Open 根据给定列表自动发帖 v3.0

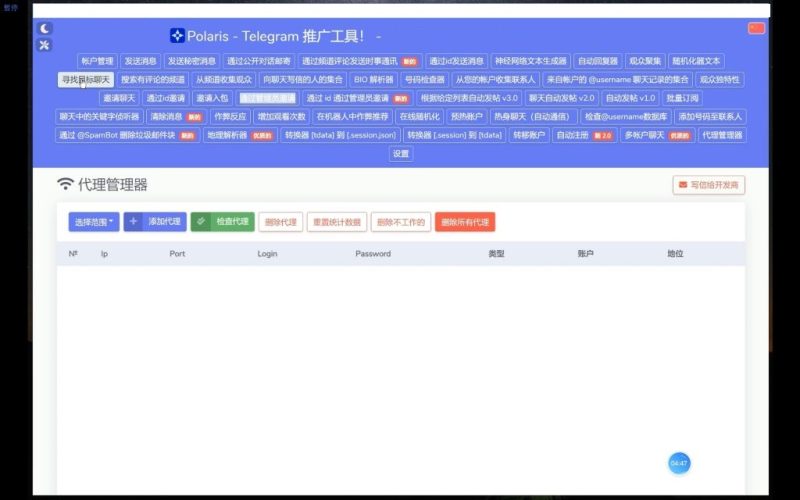tap(469, 98)
